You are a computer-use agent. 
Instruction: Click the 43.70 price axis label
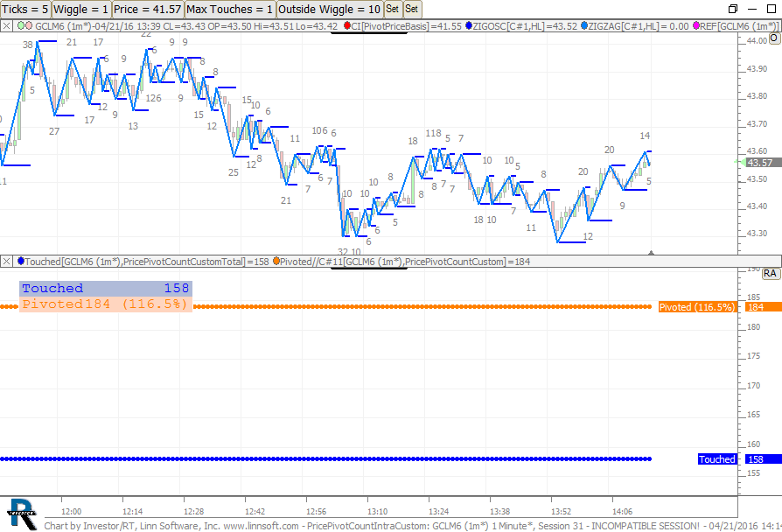click(x=757, y=123)
